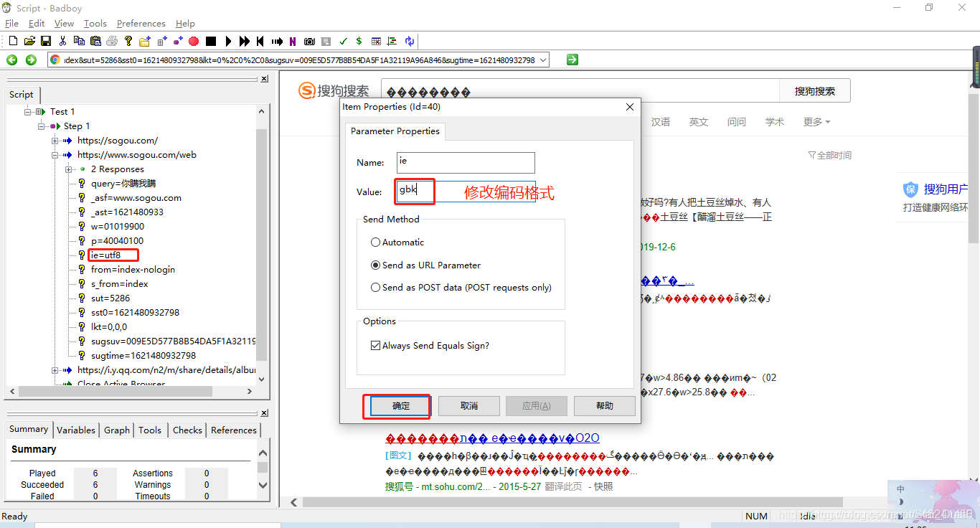Switch to the Checks tab

[x=187, y=430]
